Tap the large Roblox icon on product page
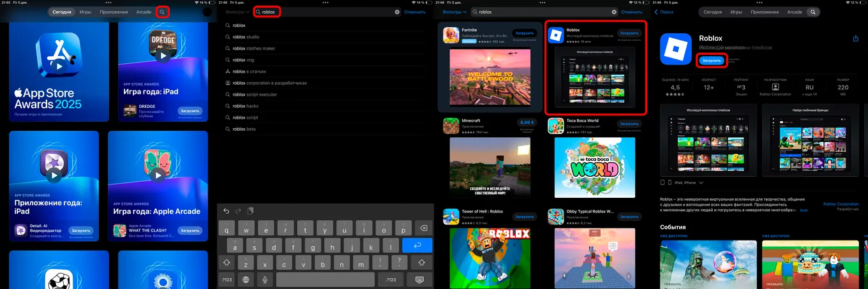 point(676,49)
